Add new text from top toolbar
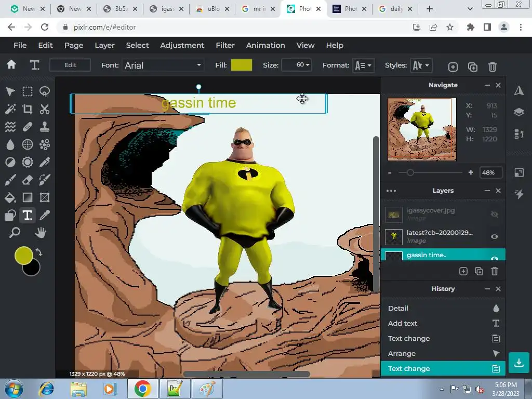The height and width of the screenshot is (399, 532). 453,67
